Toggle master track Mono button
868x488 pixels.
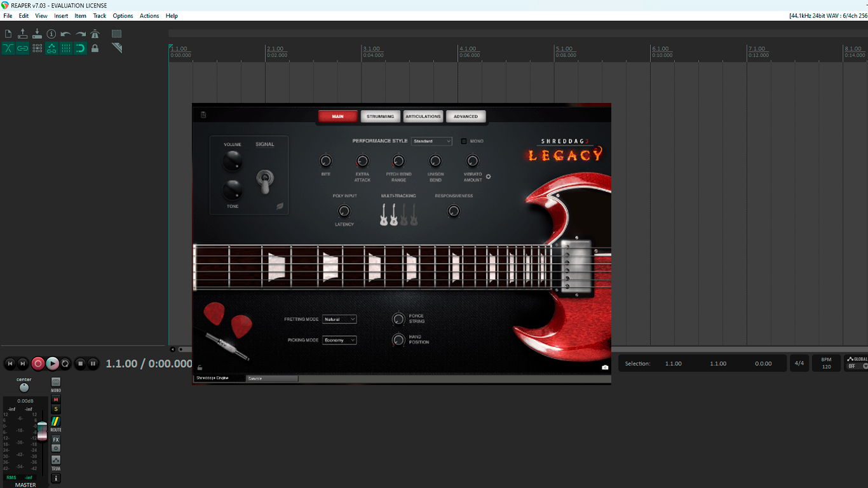click(x=56, y=382)
